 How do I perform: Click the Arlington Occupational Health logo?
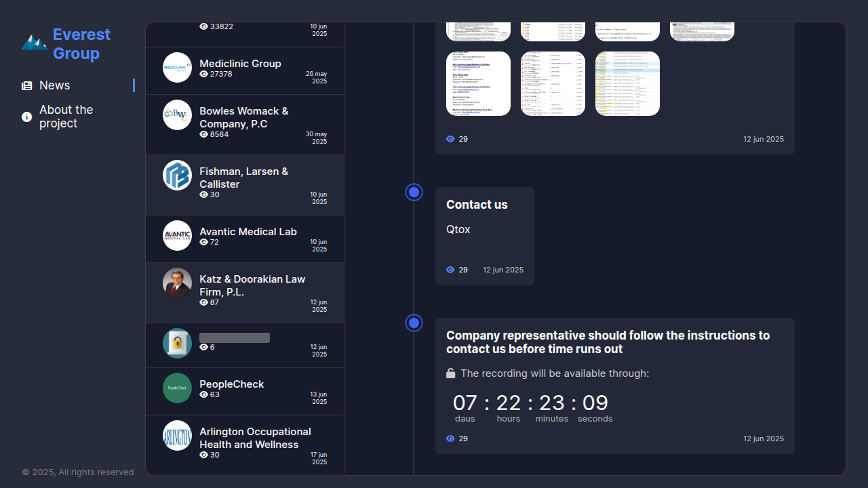[177, 435]
